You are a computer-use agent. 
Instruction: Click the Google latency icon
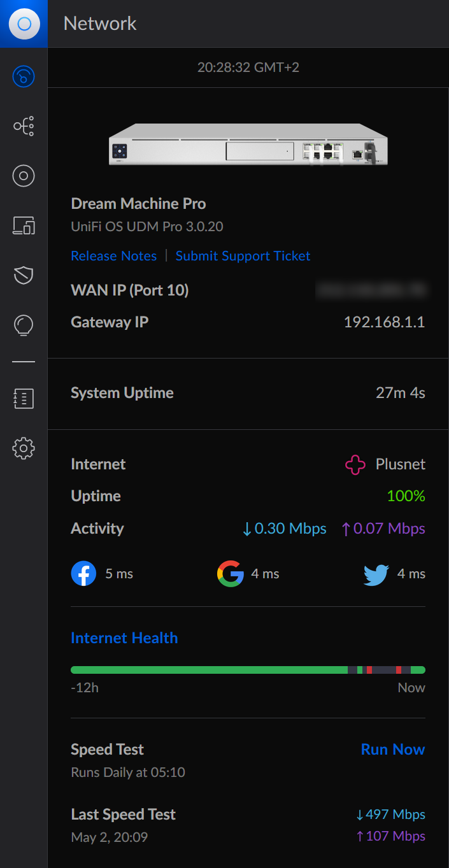(230, 574)
